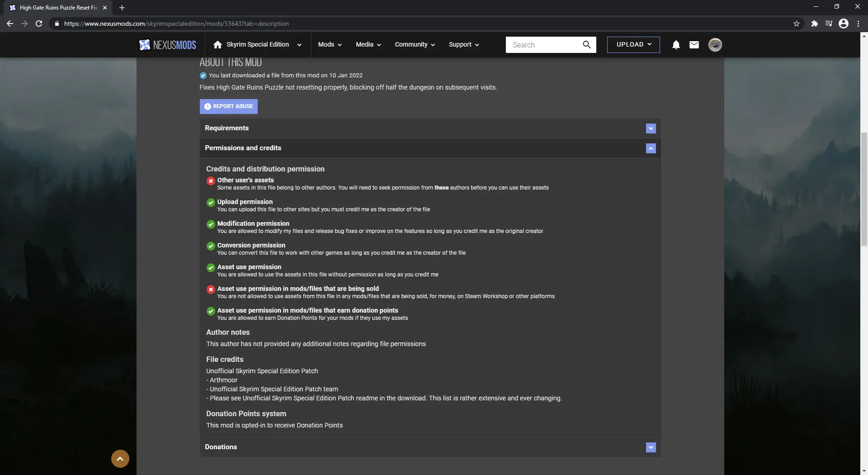Click the bold 'these' authors link

tap(442, 188)
